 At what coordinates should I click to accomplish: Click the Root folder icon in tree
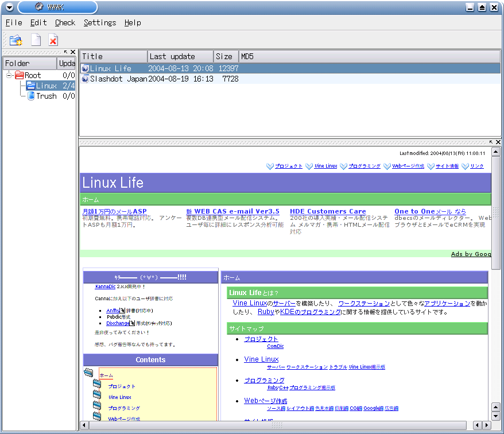pyautogui.click(x=20, y=75)
